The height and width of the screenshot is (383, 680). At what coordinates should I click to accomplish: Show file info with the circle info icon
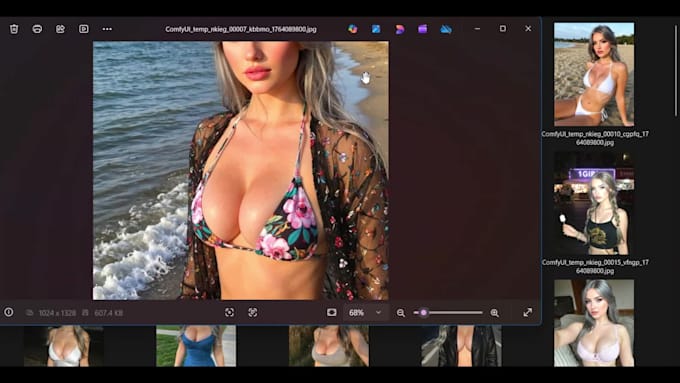pyautogui.click(x=9, y=312)
